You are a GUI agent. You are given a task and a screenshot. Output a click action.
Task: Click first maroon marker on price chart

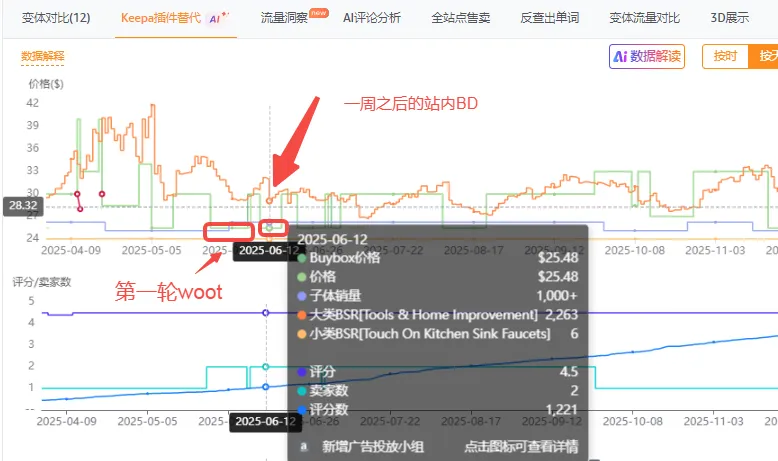point(78,194)
